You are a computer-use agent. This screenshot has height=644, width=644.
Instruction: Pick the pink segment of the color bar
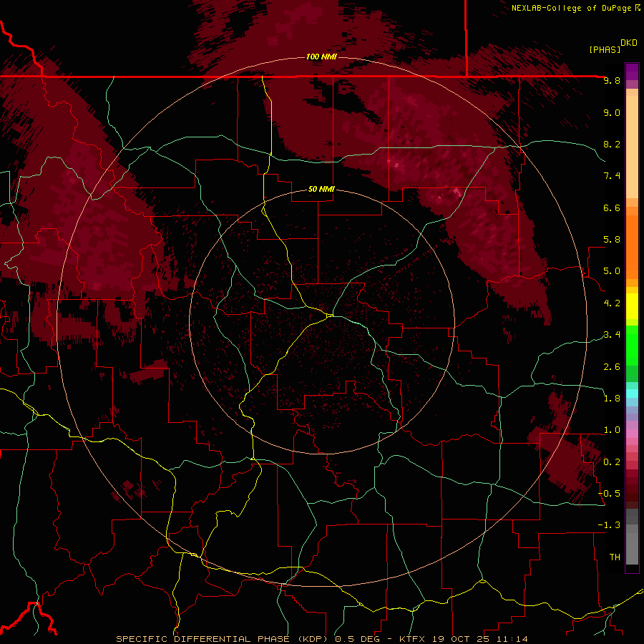632,434
